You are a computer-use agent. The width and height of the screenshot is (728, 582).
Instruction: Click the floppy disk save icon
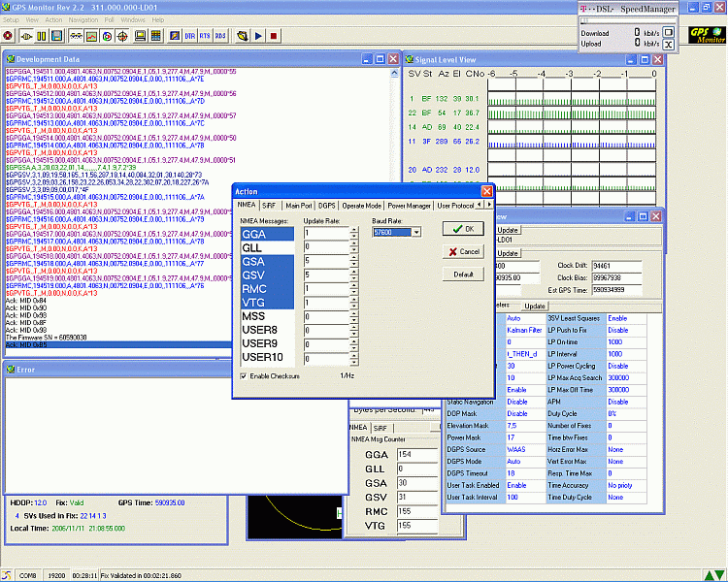click(57, 36)
